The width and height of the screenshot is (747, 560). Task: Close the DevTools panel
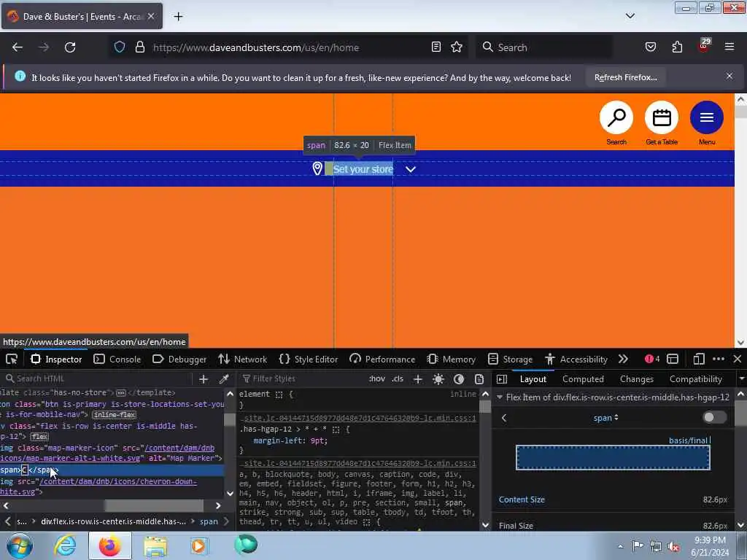point(738,359)
